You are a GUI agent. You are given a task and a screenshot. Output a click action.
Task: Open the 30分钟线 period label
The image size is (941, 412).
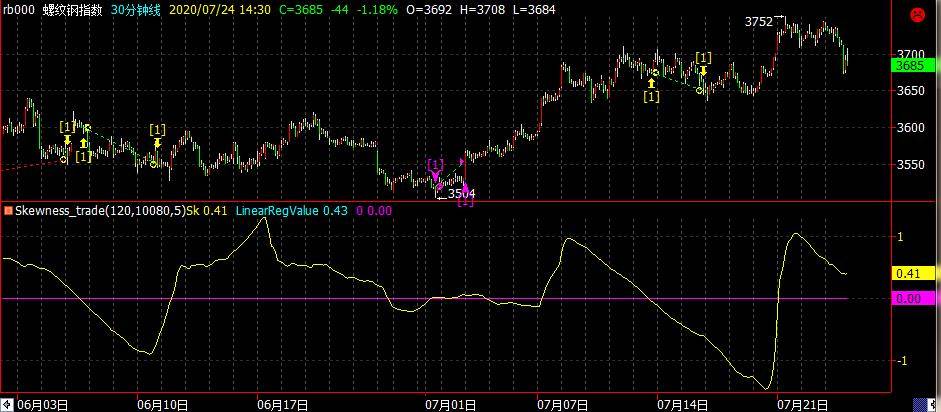click(136, 10)
